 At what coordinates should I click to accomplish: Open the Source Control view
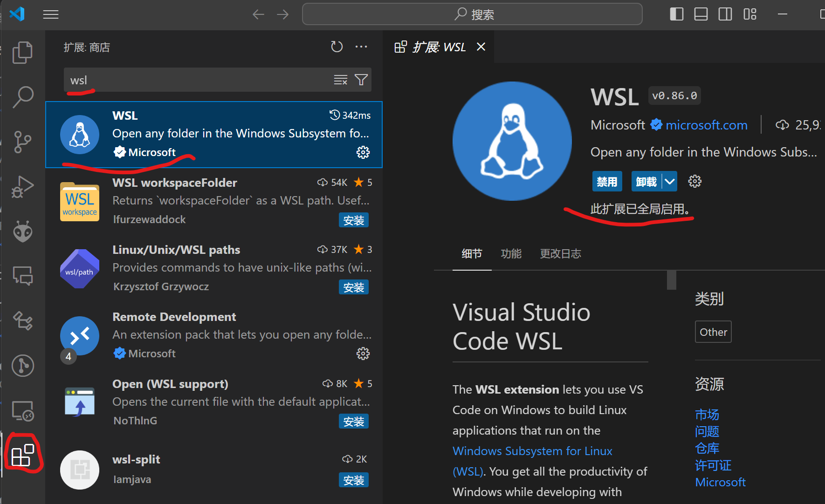pos(22,142)
